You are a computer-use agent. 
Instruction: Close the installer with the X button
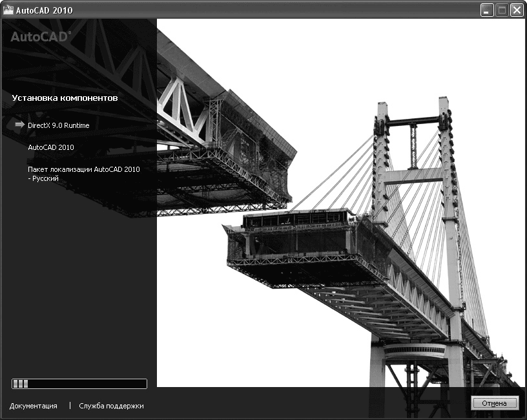click(x=516, y=10)
